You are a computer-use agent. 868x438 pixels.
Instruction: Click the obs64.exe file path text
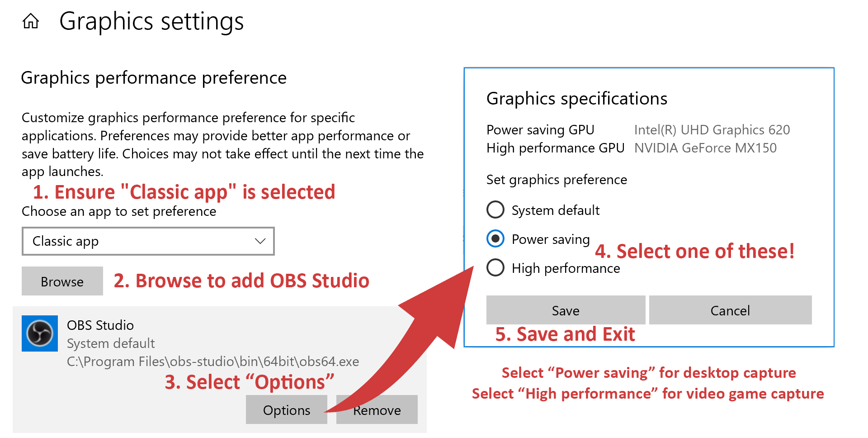pos(212,362)
